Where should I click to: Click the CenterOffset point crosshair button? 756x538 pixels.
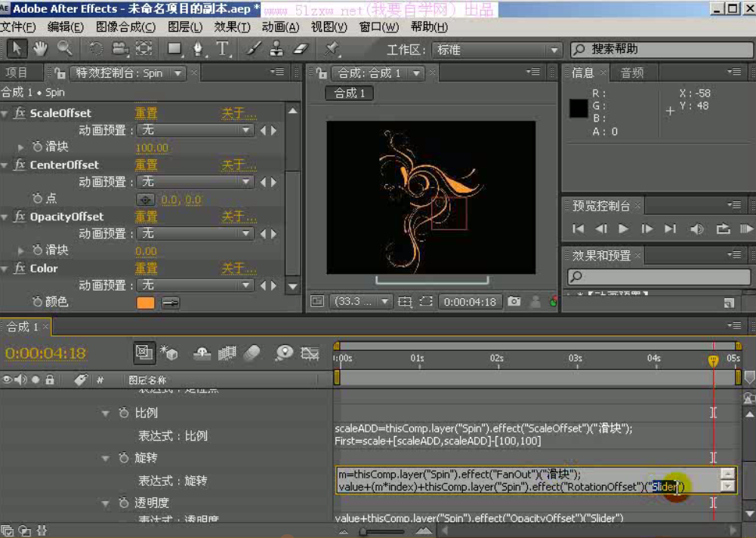146,199
